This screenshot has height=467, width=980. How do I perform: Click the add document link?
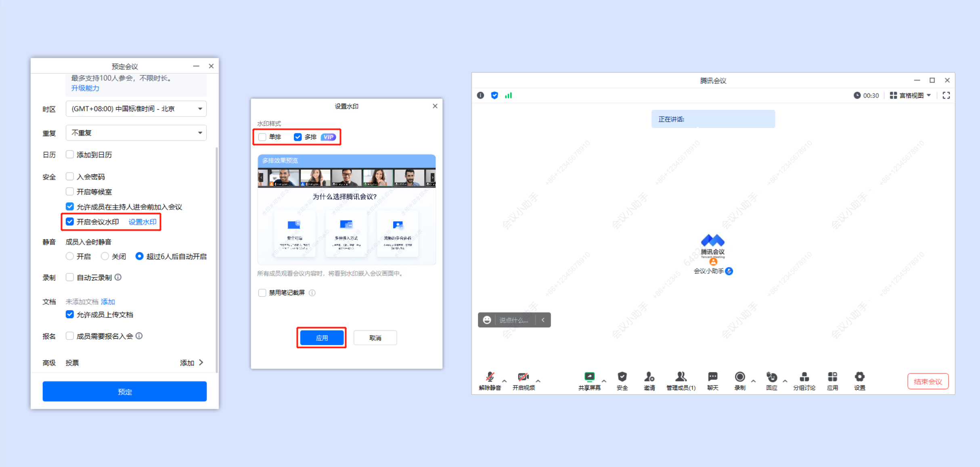pyautogui.click(x=108, y=302)
